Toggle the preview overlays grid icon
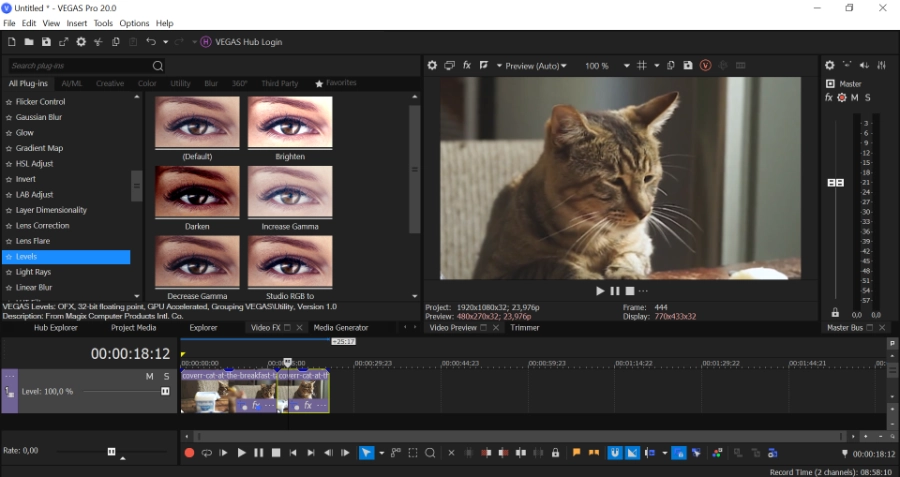 coord(642,65)
